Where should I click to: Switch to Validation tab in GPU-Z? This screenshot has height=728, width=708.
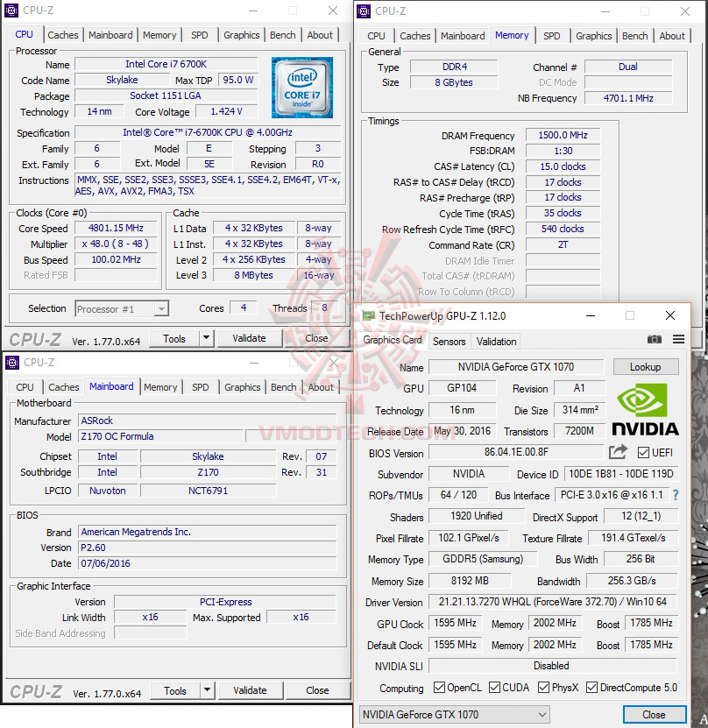496,342
